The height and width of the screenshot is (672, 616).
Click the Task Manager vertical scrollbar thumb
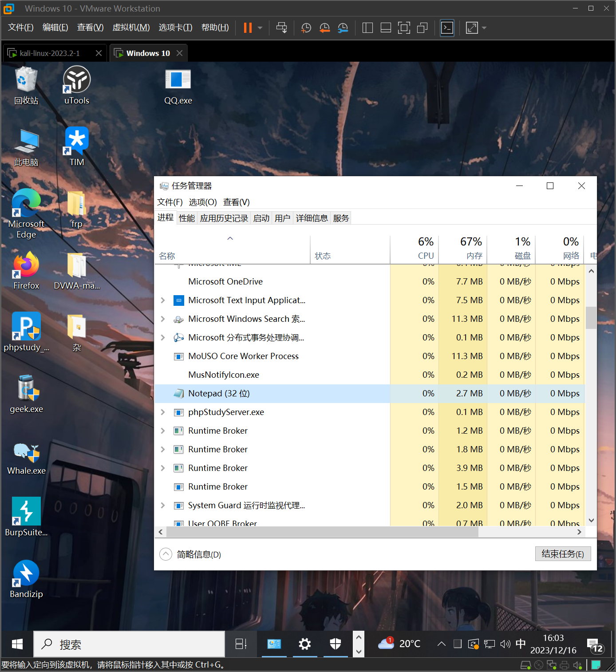(x=591, y=317)
